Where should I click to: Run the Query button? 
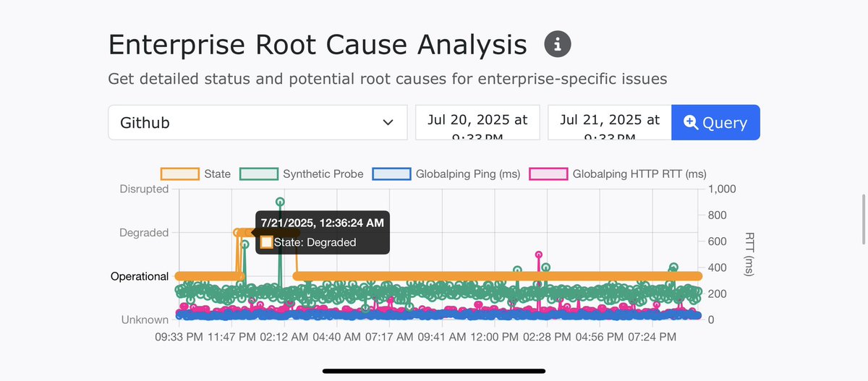[x=715, y=122]
